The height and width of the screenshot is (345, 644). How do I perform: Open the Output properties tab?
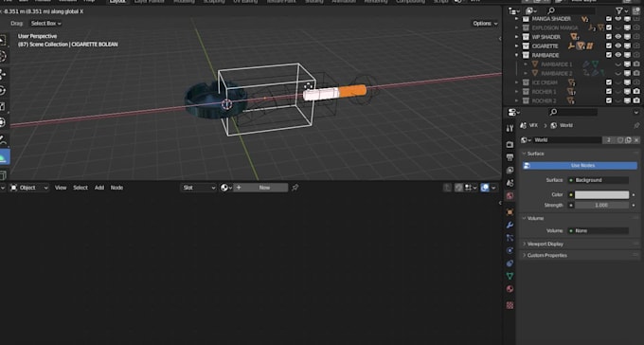(510, 157)
